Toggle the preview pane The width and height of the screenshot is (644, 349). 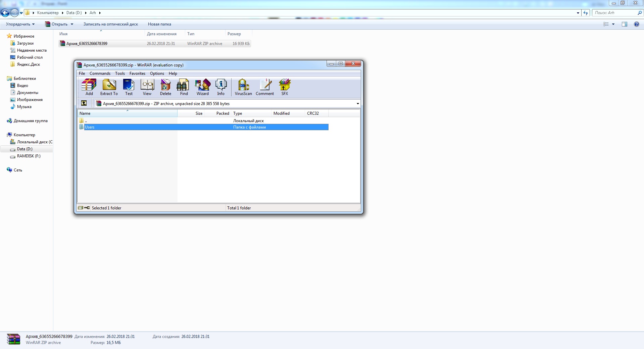[625, 24]
